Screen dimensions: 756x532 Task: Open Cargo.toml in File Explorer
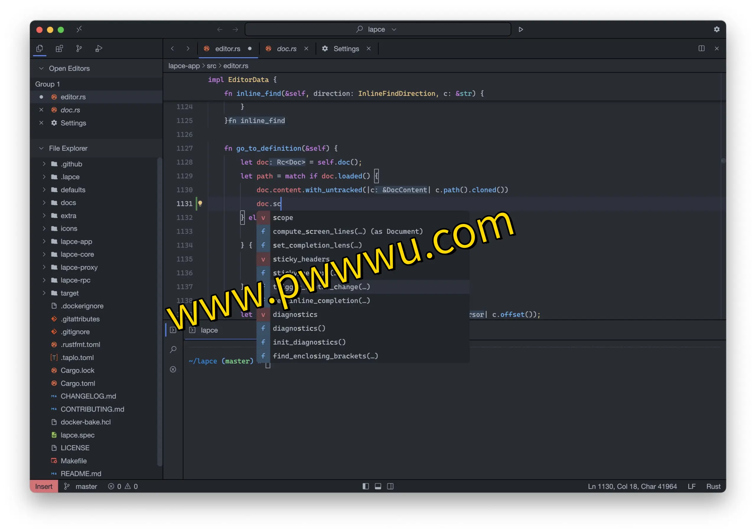click(78, 383)
